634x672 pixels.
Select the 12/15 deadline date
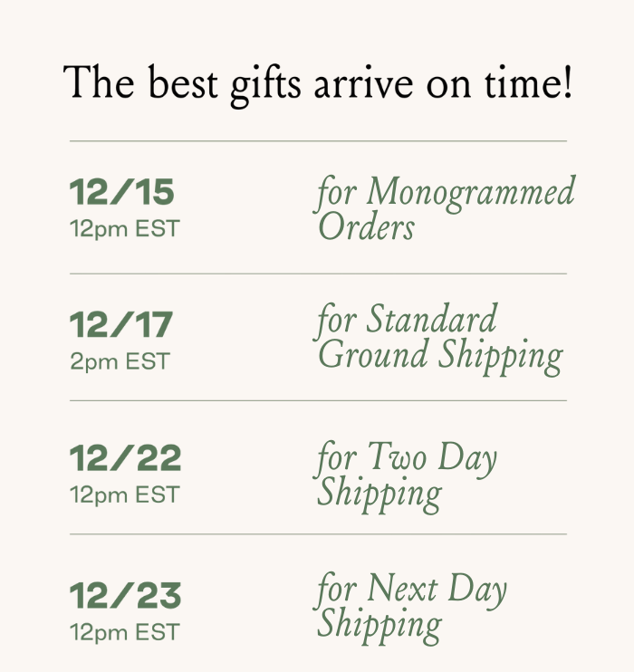[122, 192]
